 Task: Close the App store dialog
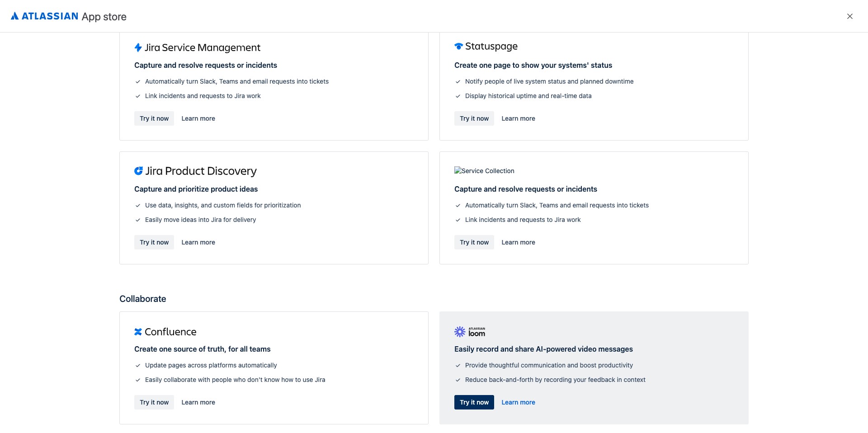850,16
